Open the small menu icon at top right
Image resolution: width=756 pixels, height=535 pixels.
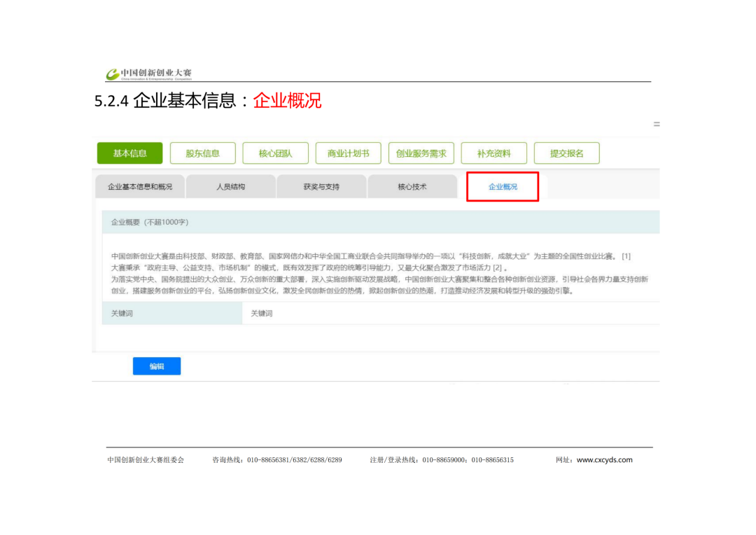(656, 124)
